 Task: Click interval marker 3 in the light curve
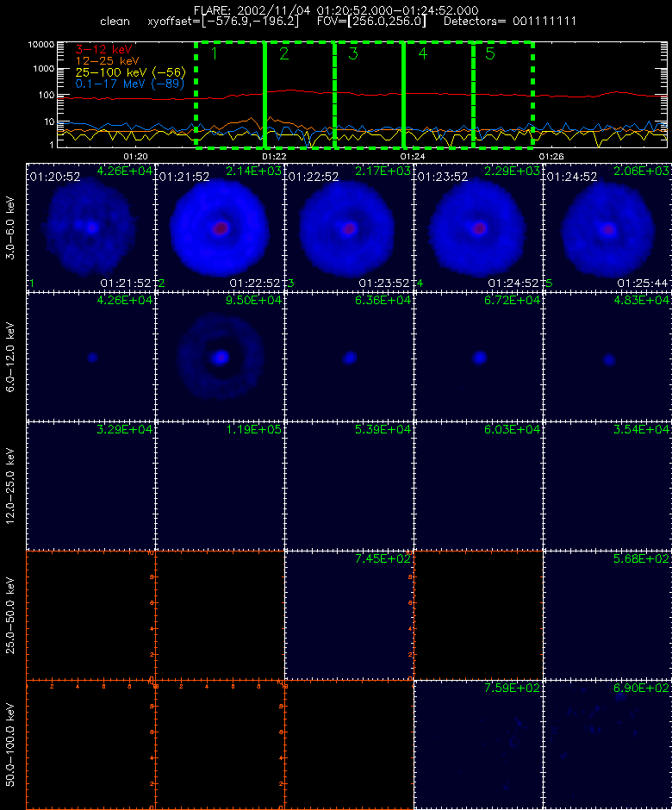click(353, 53)
